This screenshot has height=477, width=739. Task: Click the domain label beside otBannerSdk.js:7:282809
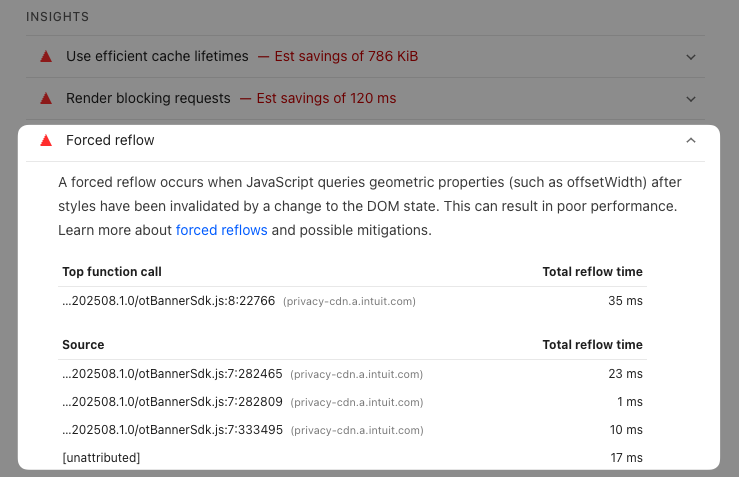(357, 403)
